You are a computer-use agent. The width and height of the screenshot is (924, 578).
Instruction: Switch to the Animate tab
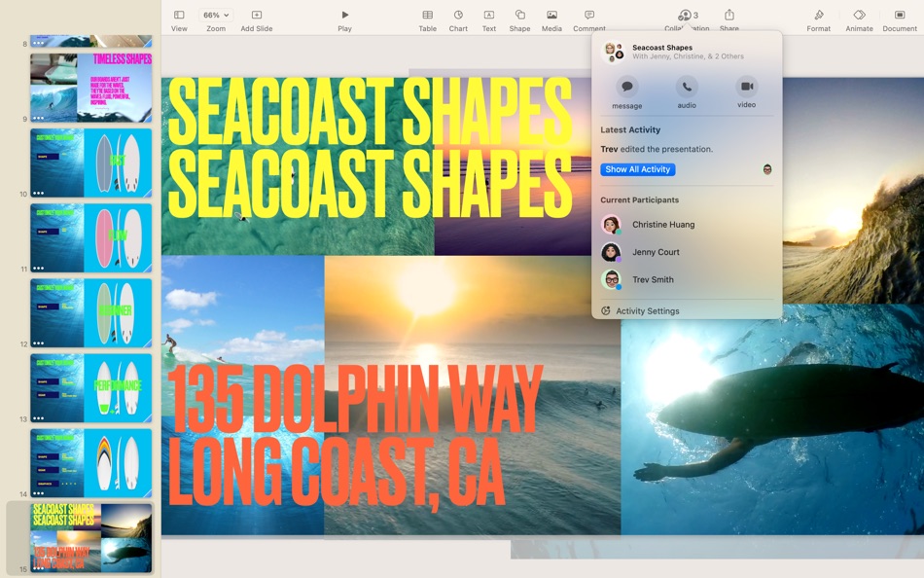coord(859,15)
